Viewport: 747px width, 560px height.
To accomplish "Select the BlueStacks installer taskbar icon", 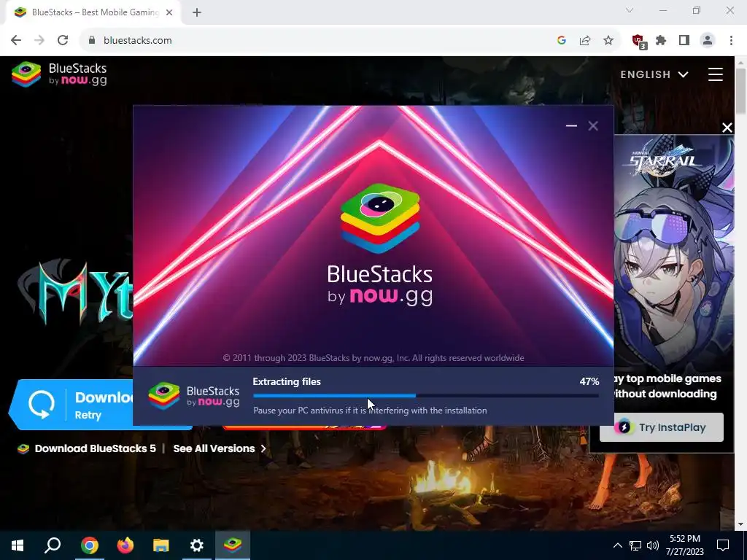I will tap(233, 545).
